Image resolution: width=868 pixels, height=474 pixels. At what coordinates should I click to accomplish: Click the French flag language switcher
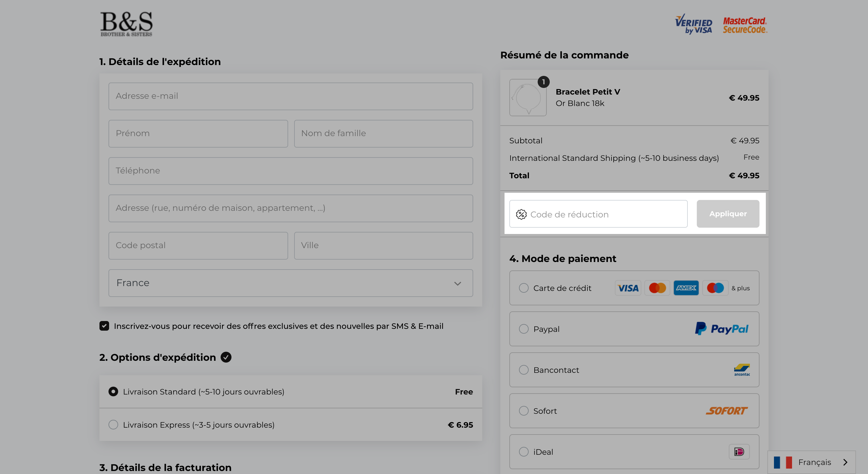click(x=783, y=462)
